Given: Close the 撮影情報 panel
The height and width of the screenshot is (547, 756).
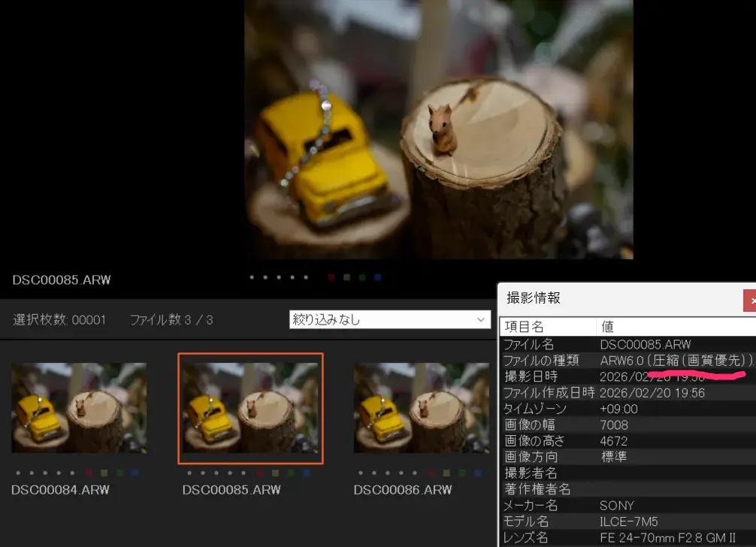Looking at the screenshot, I should (x=750, y=301).
